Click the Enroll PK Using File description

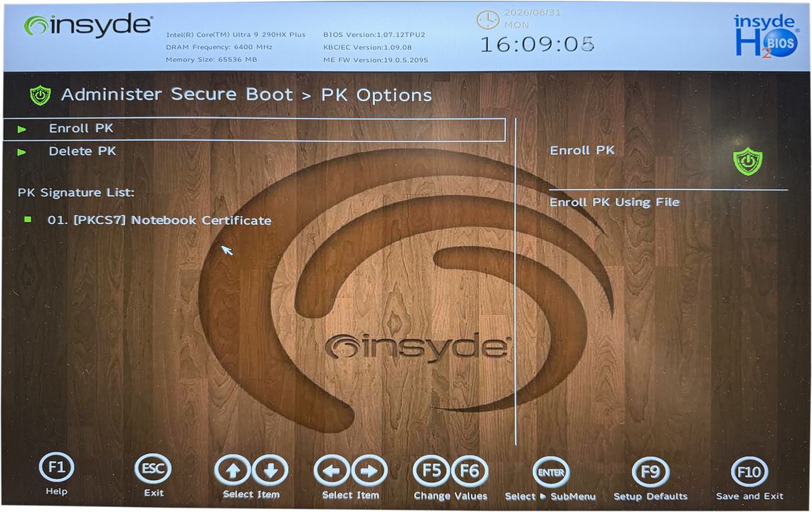[615, 203]
